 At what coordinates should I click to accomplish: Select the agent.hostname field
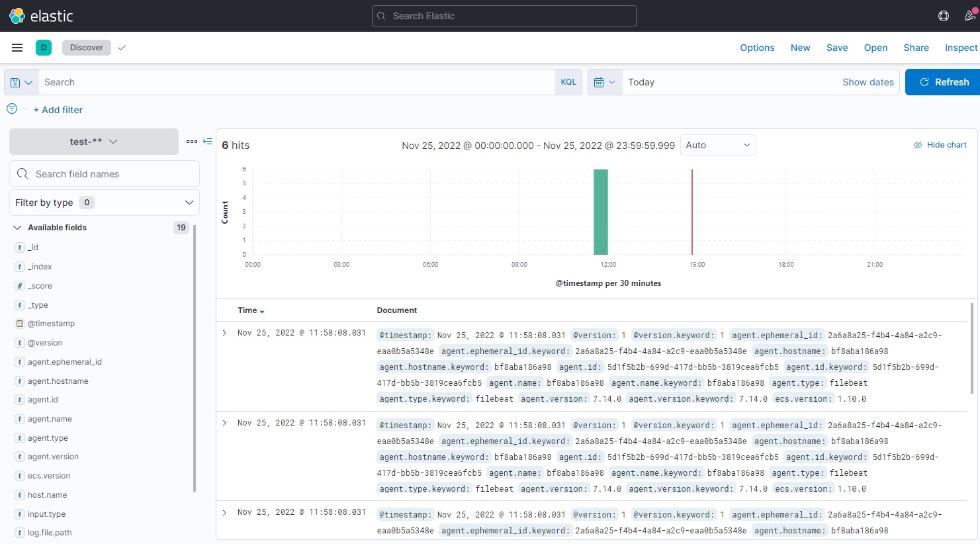pos(58,381)
